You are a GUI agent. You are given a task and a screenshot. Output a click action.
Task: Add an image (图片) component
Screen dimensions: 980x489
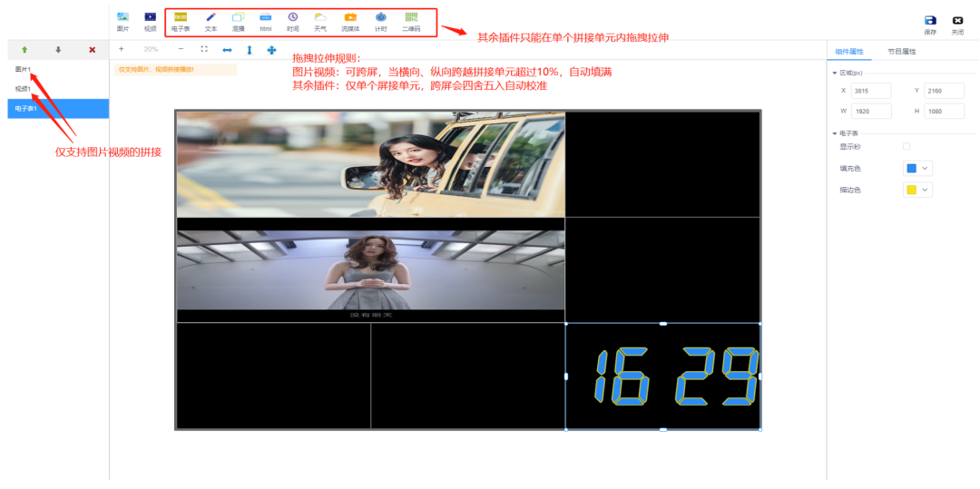(122, 22)
